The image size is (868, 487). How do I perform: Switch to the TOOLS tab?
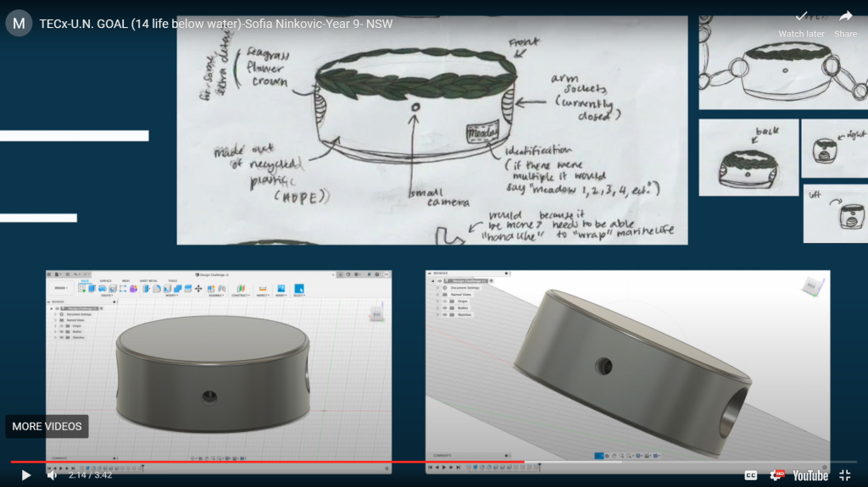click(173, 280)
